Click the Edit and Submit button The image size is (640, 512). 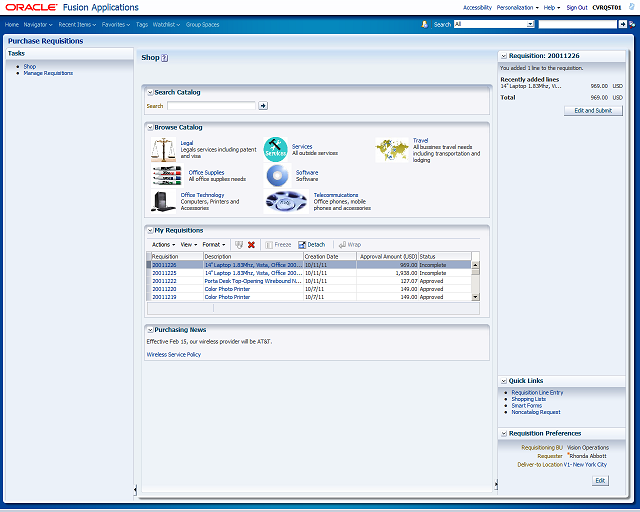593,111
